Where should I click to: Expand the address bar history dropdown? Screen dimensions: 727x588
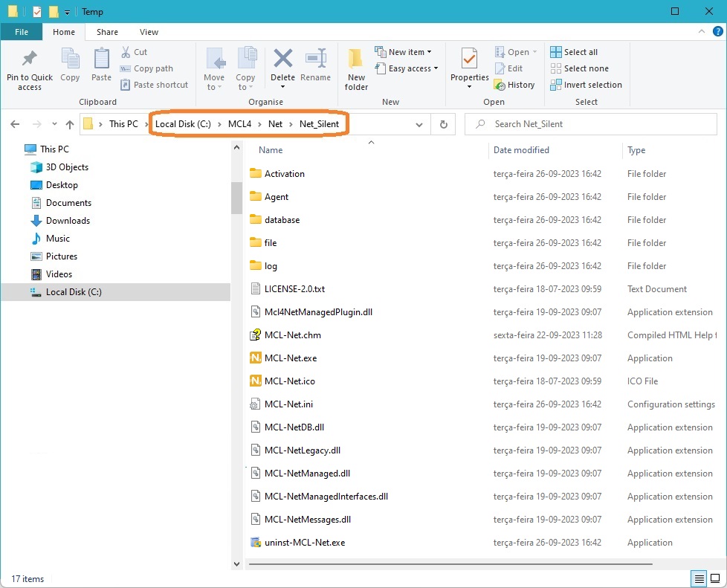pyautogui.click(x=419, y=124)
